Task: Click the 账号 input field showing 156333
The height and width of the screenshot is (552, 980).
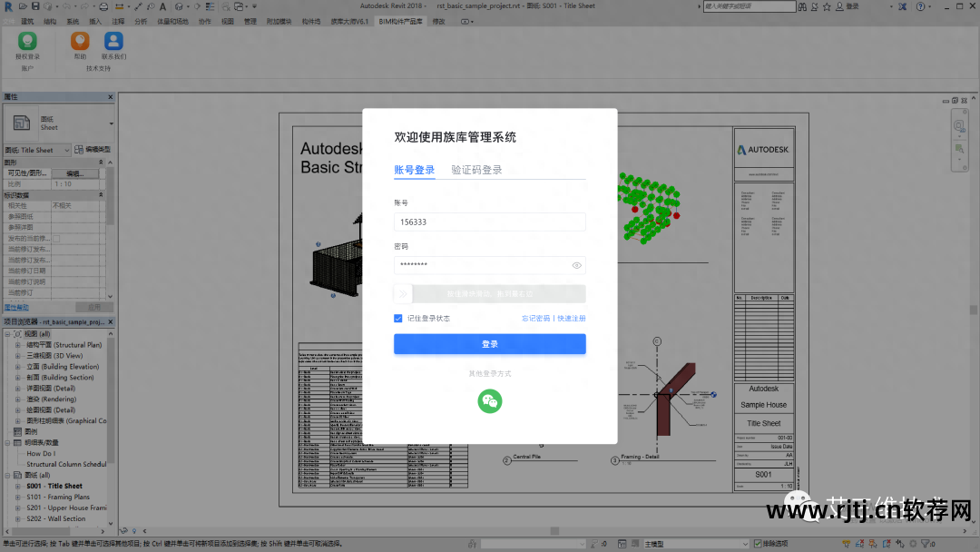Action: (489, 222)
